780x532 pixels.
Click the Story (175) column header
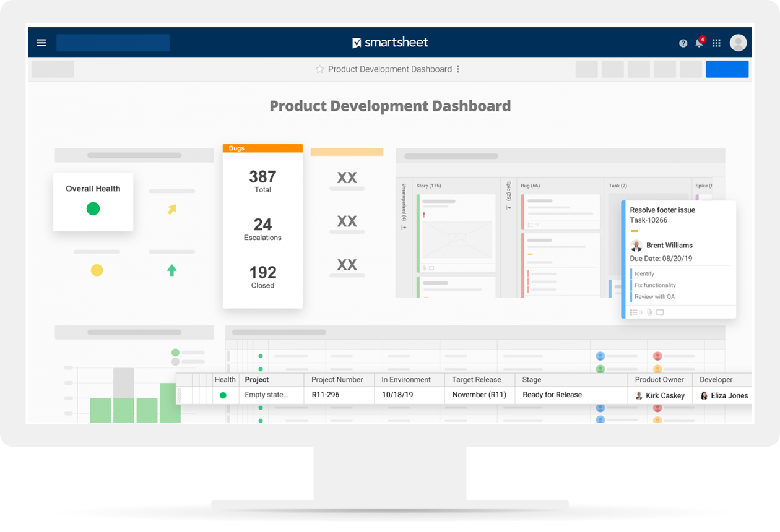pos(428,186)
